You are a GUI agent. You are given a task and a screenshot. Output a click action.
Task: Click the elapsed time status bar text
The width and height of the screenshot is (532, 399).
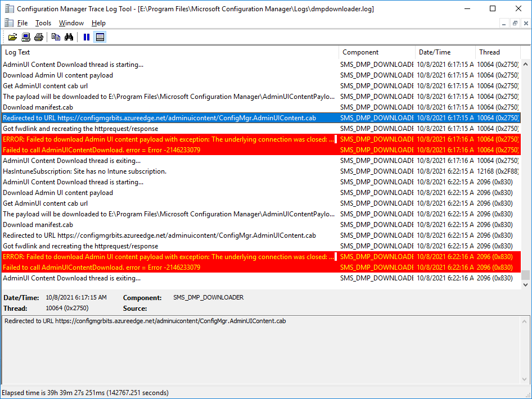(x=84, y=392)
